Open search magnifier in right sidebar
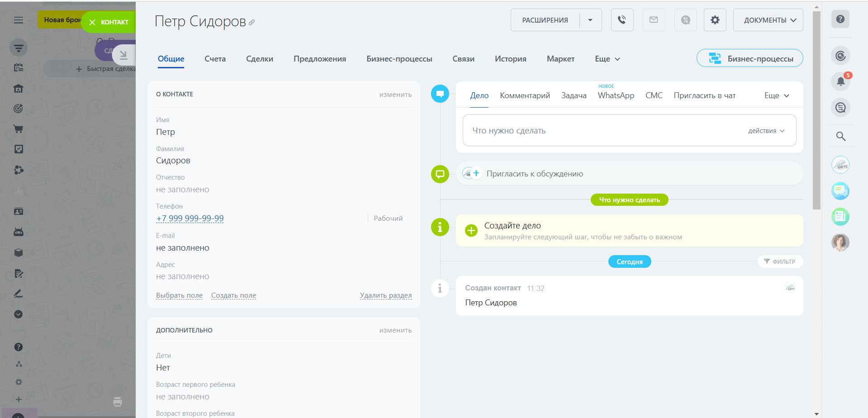Screen dimensions: 868x418 840,136
